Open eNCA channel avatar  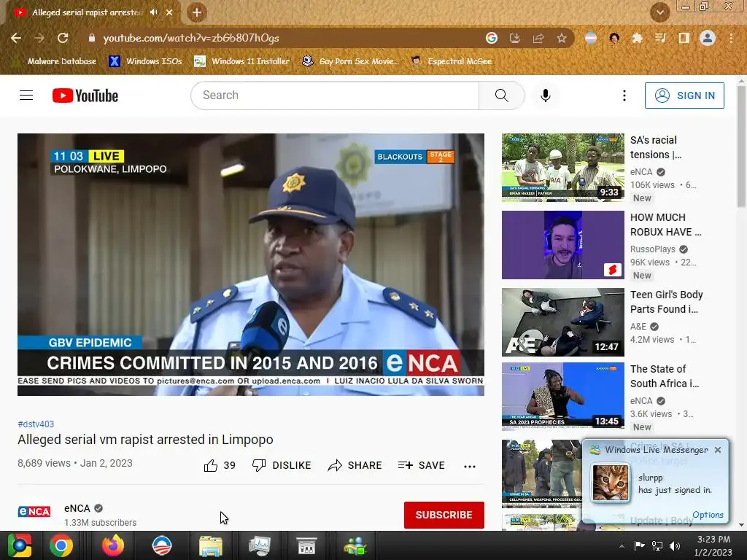point(34,512)
